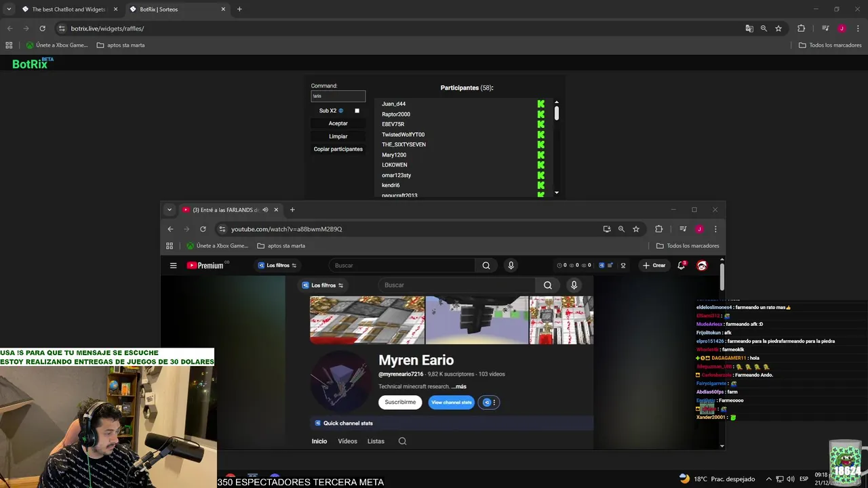
Task: Select participant TwistedWolfYT00
Action: tap(403, 134)
